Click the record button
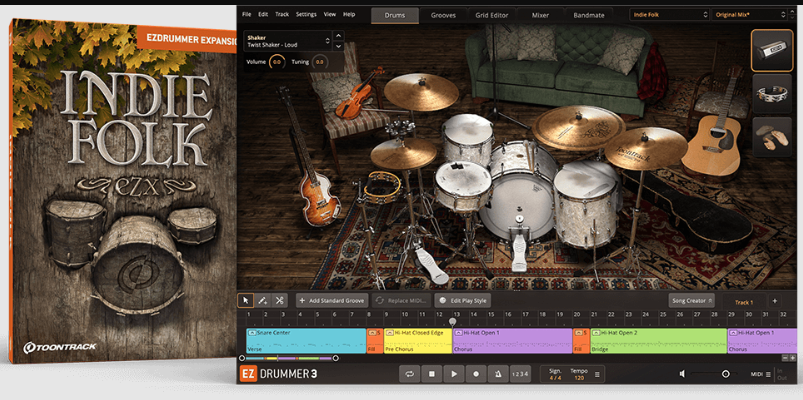The height and width of the screenshot is (400, 803). coord(476,374)
